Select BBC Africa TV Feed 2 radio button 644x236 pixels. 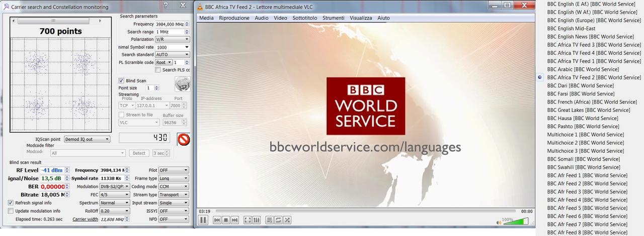[x=540, y=77]
